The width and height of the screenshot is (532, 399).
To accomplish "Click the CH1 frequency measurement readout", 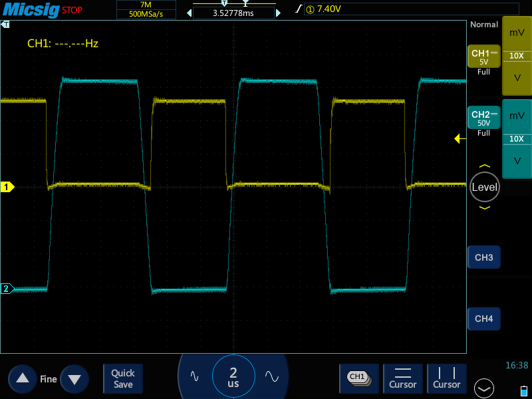I will coord(63,43).
